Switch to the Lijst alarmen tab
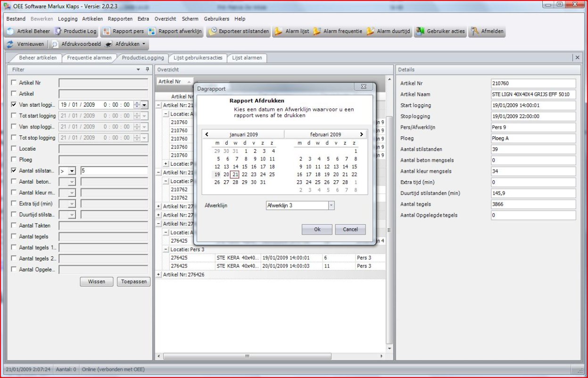Image resolution: width=588 pixels, height=378 pixels. (247, 58)
